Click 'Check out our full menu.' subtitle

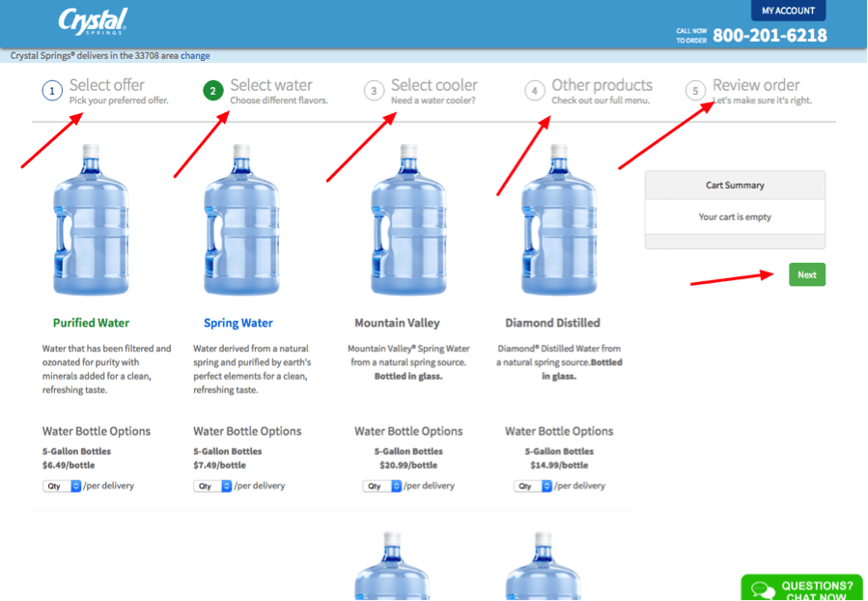coord(601,100)
